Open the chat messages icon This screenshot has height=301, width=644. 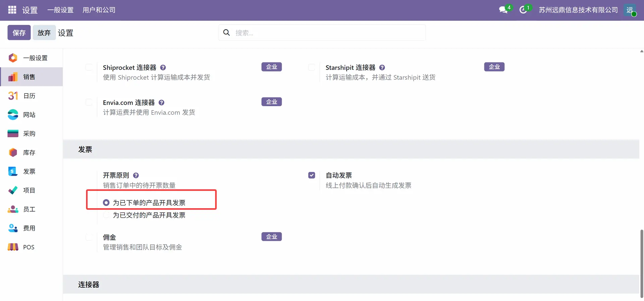click(x=503, y=10)
